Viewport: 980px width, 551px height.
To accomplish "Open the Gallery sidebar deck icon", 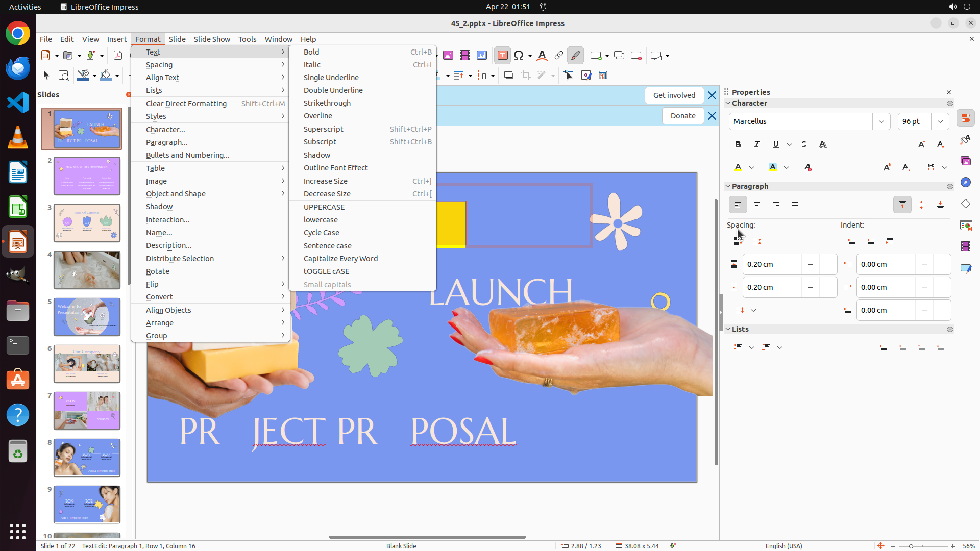I will (x=966, y=161).
